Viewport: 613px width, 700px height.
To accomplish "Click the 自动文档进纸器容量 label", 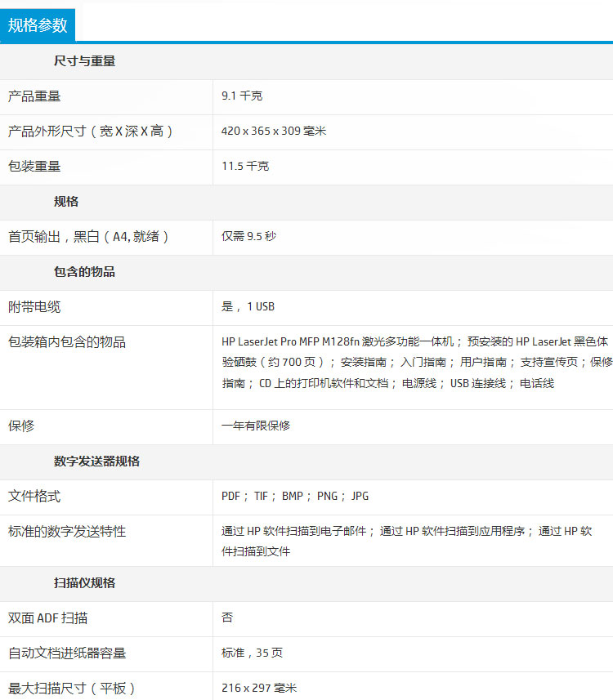I will pos(67,653).
